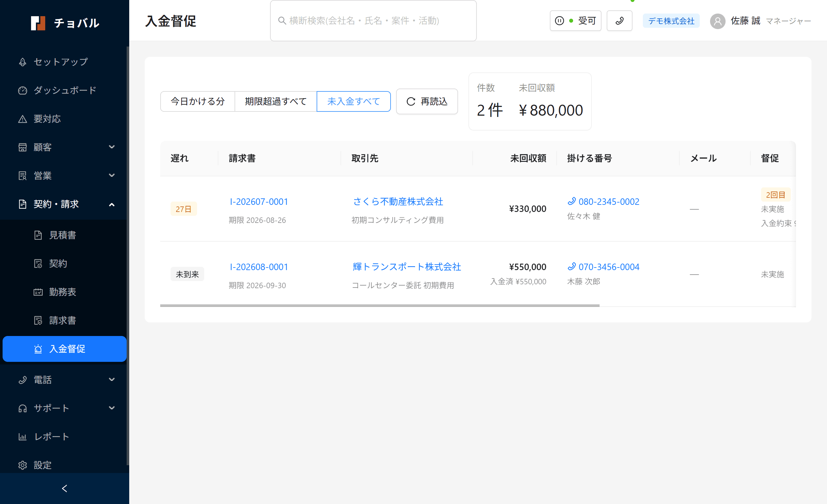The height and width of the screenshot is (504, 827).
Task: Open invoice I-202607-0001
Action: click(x=259, y=202)
